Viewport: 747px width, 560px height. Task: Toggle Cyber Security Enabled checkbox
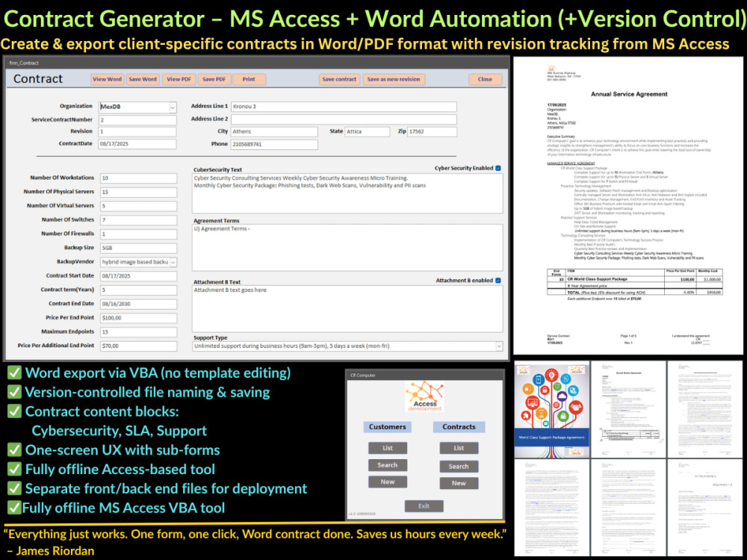coord(498,168)
